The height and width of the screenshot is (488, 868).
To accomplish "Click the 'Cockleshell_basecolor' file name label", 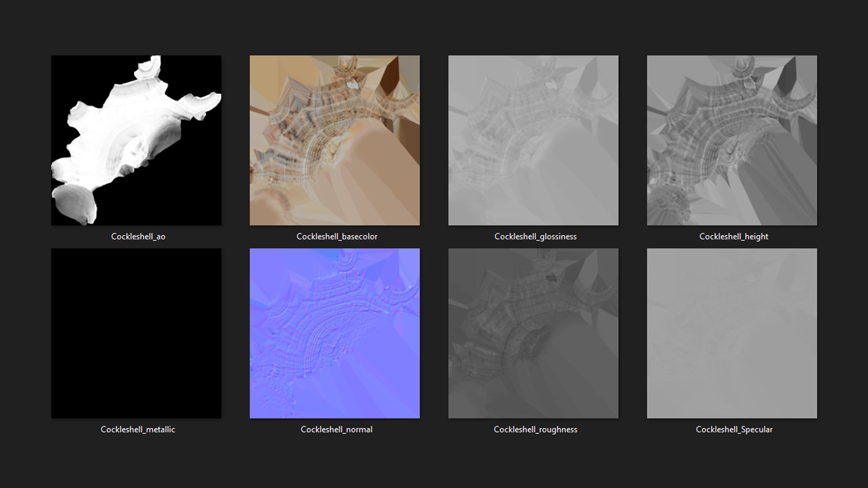I will pos(337,236).
